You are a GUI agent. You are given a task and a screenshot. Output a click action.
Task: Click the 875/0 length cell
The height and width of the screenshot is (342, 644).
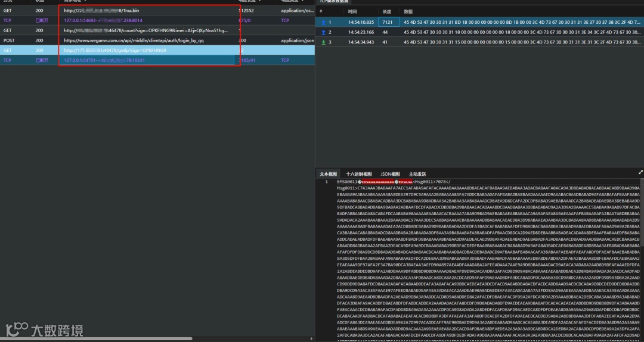pos(244,20)
